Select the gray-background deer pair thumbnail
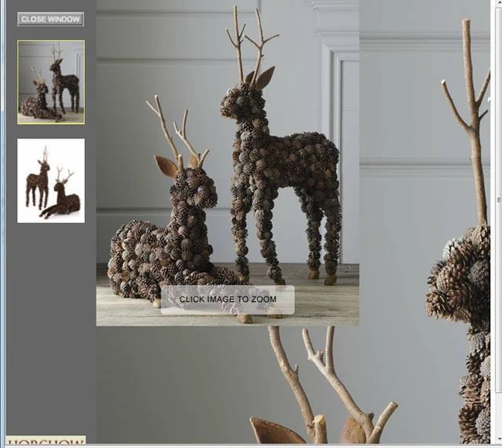 pos(51,82)
